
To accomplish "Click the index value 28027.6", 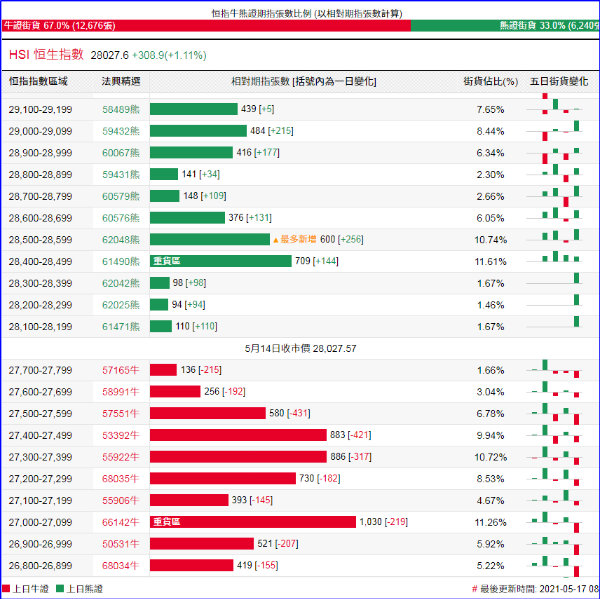I will [109, 55].
